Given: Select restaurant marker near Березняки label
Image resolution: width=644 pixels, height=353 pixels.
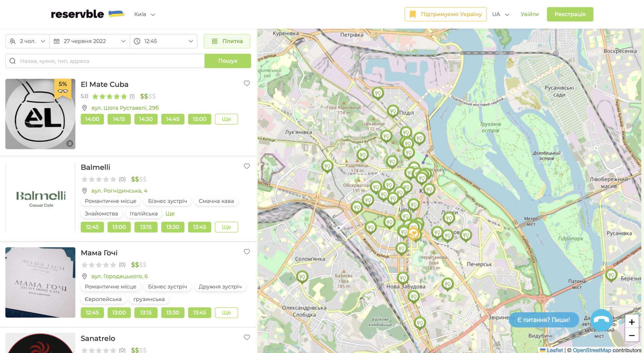Looking at the screenshot, I should pyautogui.click(x=611, y=275).
